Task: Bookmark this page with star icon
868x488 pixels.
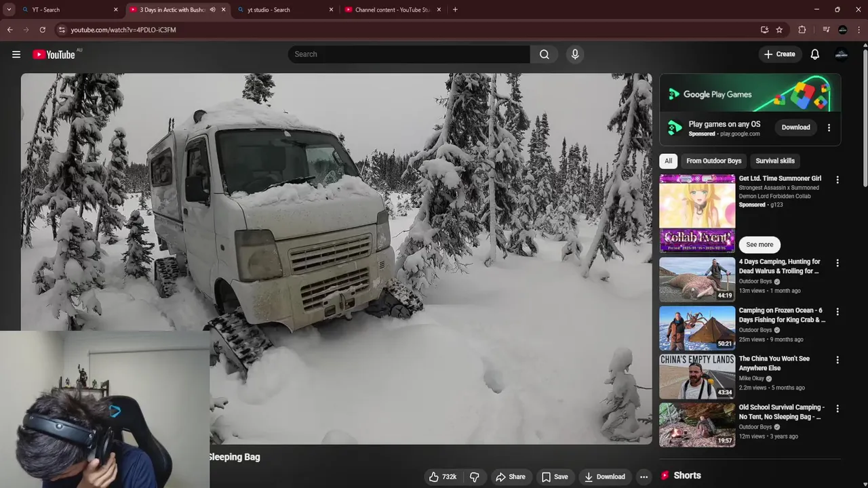Action: [779, 30]
